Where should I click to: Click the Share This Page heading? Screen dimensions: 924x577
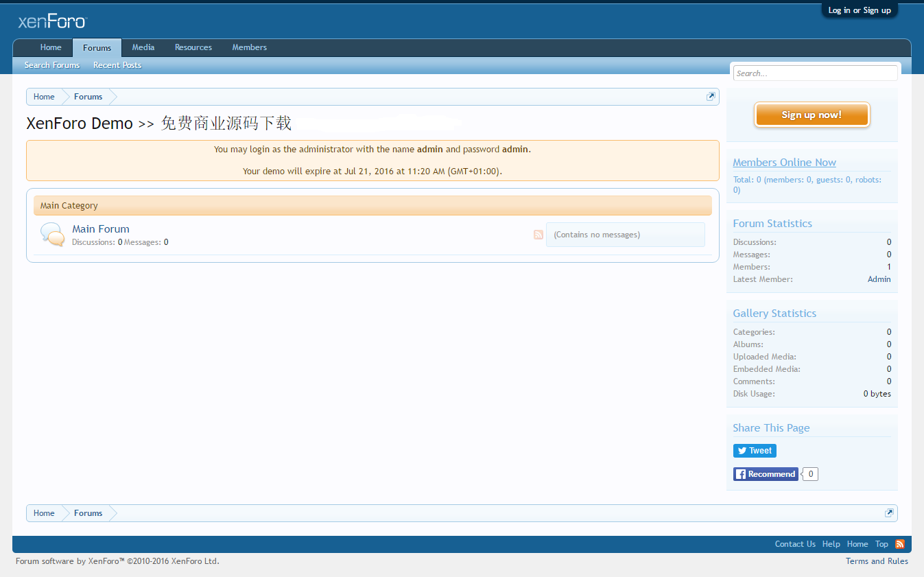(771, 428)
